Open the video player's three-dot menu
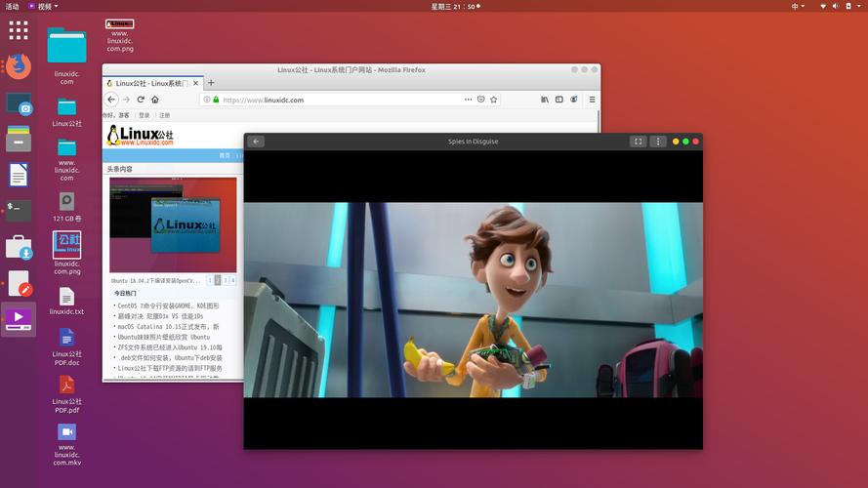 click(658, 142)
